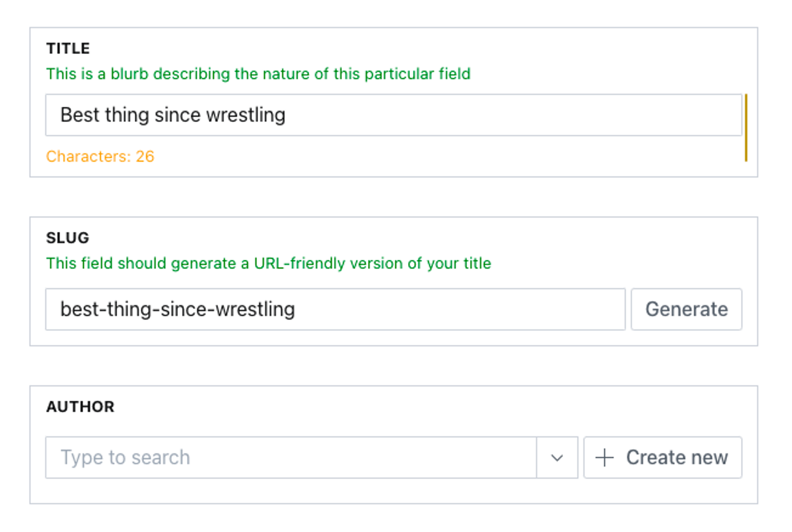
Task: Click the word 'Best' in Title input
Action: [x=80, y=115]
